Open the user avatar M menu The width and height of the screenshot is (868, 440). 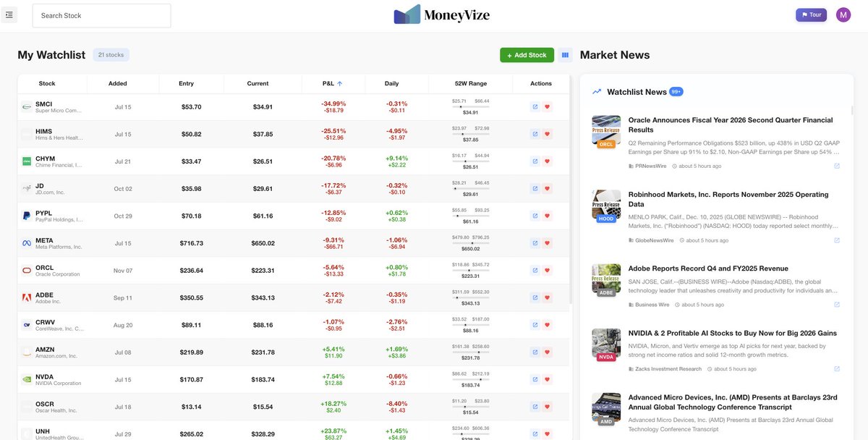pyautogui.click(x=843, y=14)
